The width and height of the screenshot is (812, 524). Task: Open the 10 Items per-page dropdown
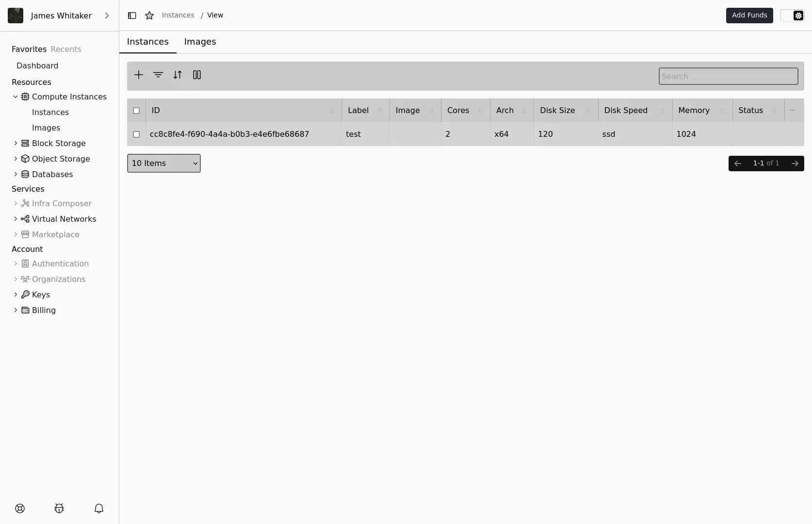click(163, 163)
